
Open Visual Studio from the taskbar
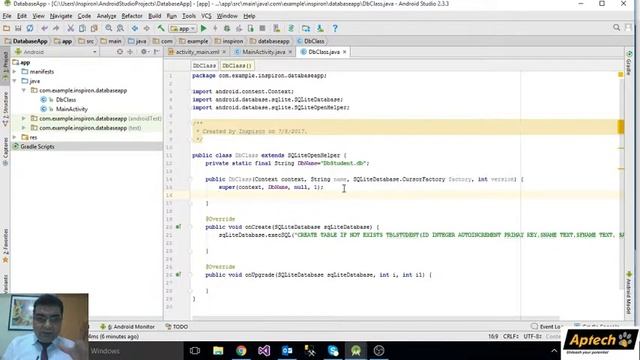[264, 351]
